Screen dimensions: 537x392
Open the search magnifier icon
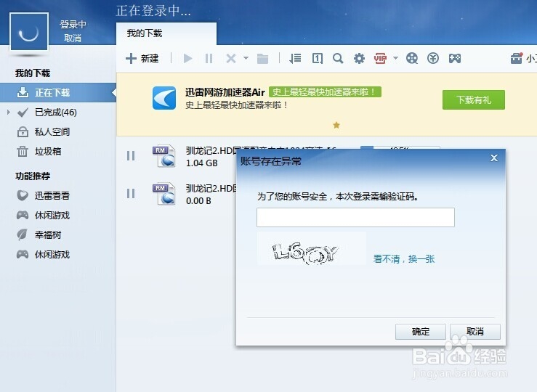pos(338,59)
